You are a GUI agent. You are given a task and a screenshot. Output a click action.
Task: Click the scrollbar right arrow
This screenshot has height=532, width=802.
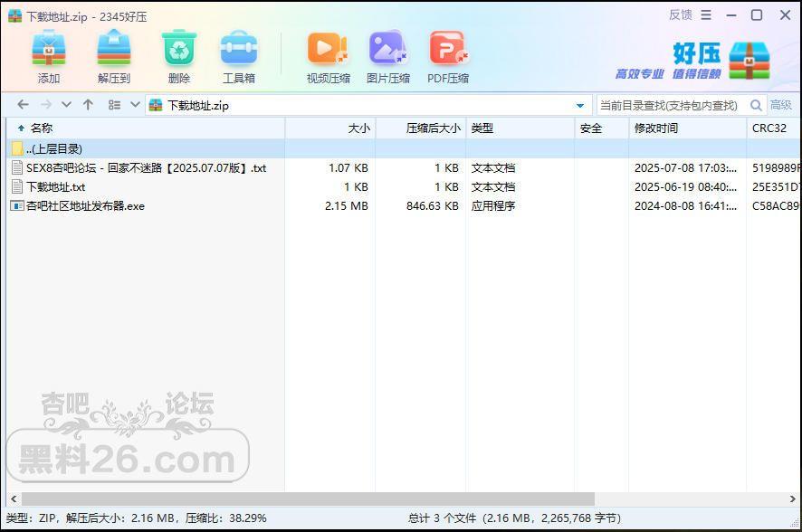click(x=792, y=499)
